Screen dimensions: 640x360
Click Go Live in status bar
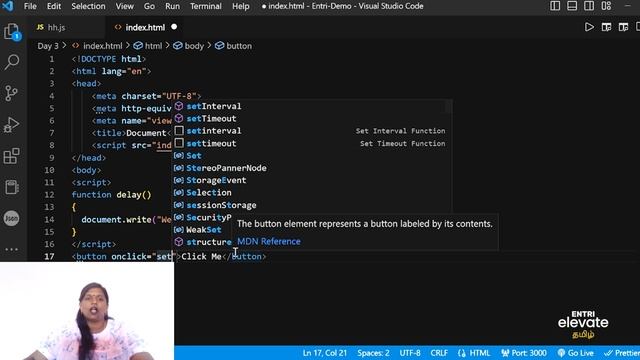point(576,353)
